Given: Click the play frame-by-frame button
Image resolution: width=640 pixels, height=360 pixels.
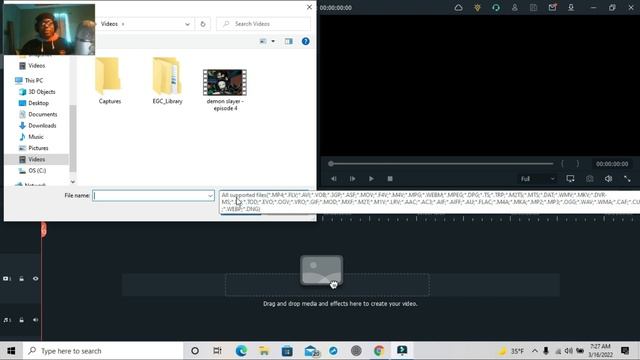Looking at the screenshot, I should pos(352,179).
